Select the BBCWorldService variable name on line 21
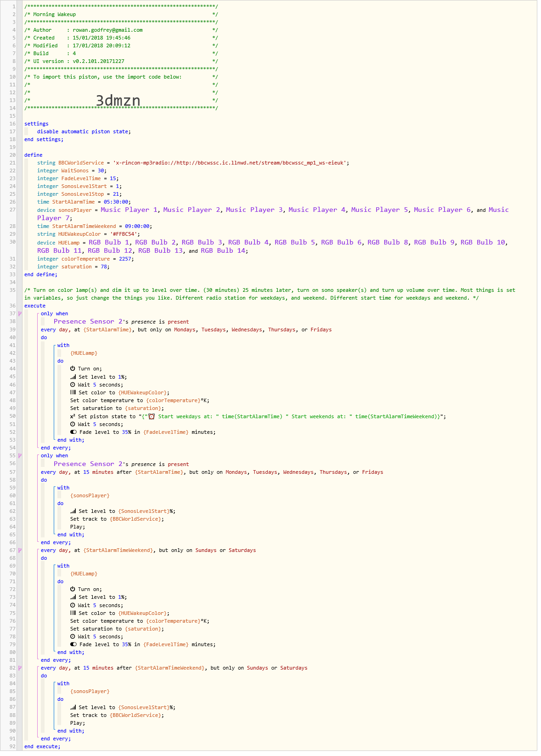 tap(81, 163)
